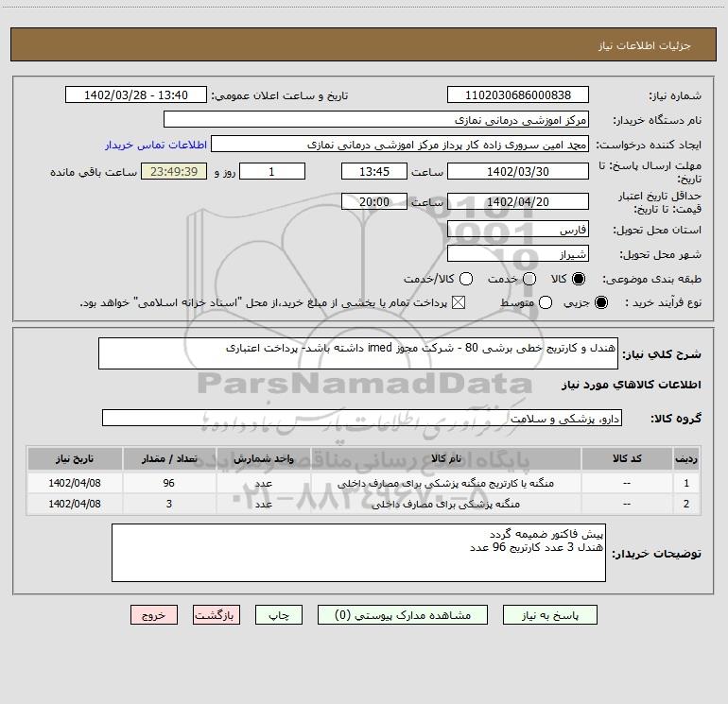Select the جزیی purchase type radio

pyautogui.click(x=601, y=302)
